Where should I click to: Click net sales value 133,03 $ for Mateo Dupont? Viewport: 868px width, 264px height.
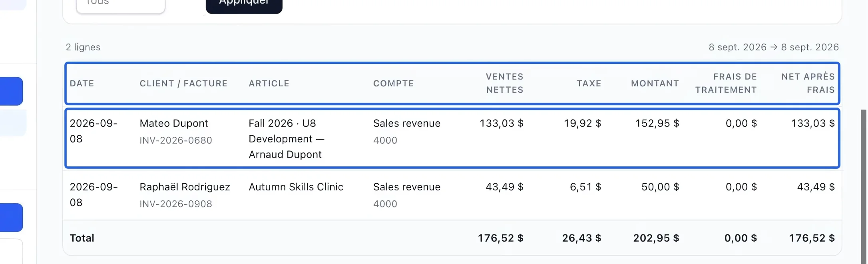pyautogui.click(x=502, y=123)
